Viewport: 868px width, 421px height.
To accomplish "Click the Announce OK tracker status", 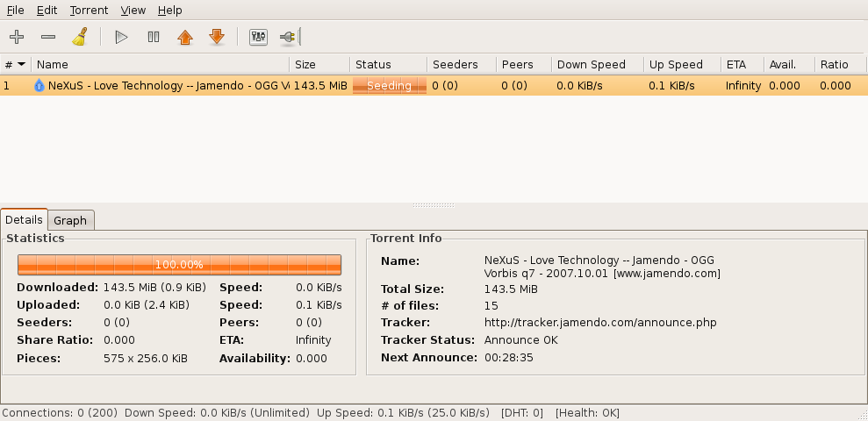I will [521, 339].
